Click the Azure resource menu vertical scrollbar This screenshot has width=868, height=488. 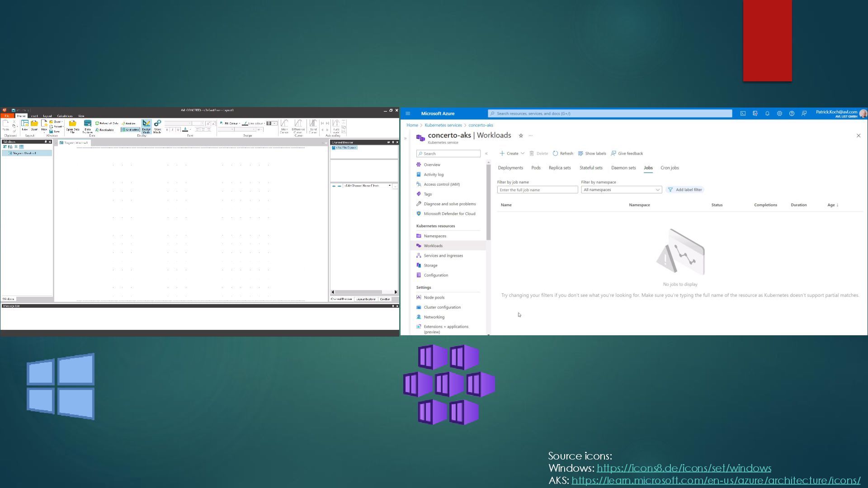(x=488, y=202)
